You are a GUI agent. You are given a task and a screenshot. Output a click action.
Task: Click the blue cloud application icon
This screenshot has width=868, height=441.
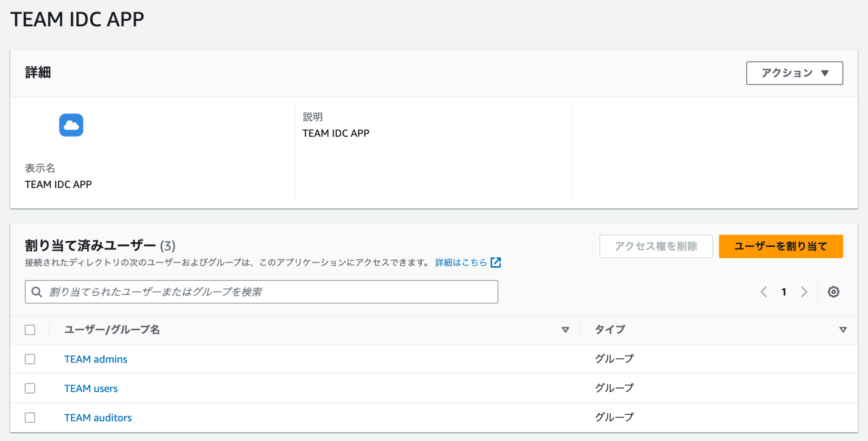click(71, 125)
